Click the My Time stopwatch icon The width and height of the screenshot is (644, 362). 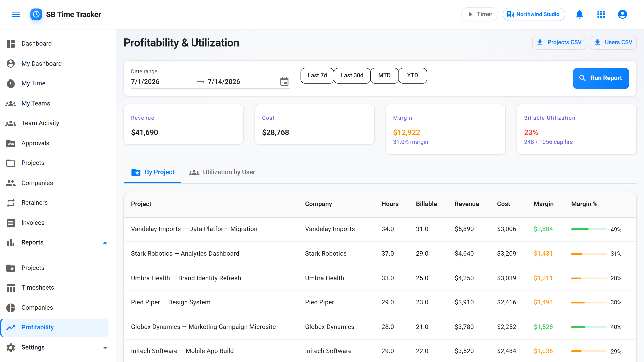click(x=11, y=83)
